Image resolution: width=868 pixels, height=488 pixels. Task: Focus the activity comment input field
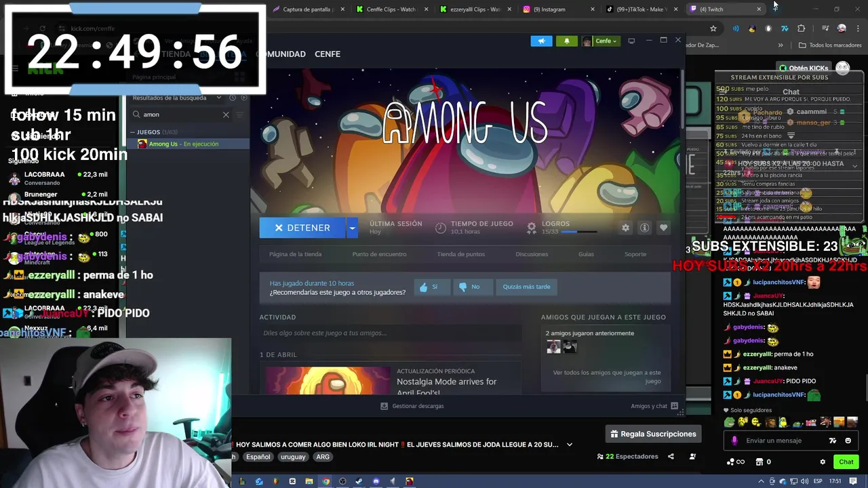[391, 333]
